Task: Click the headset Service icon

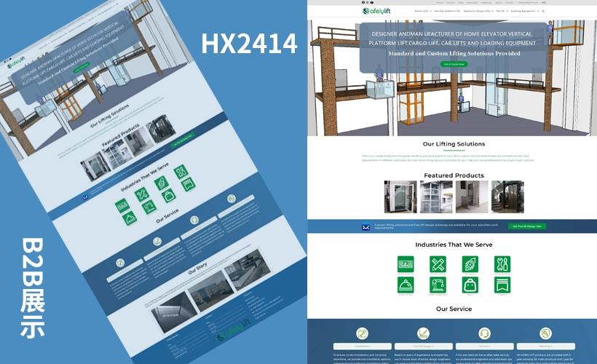Action: click(x=483, y=333)
